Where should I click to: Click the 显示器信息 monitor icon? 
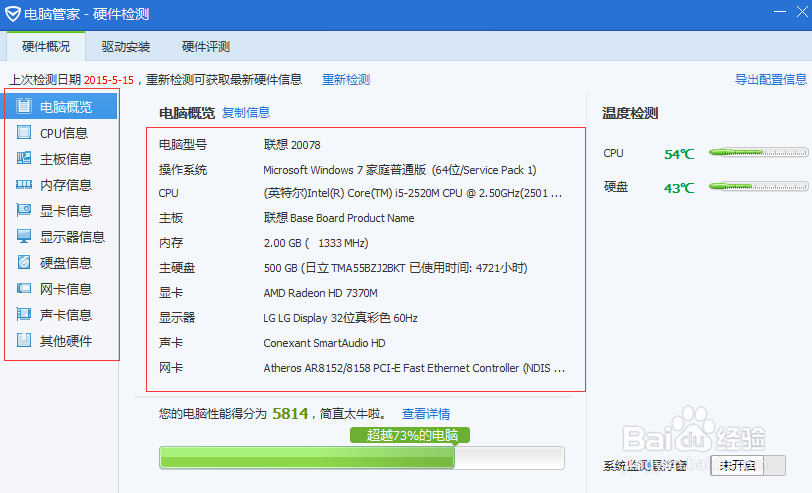pos(23,236)
